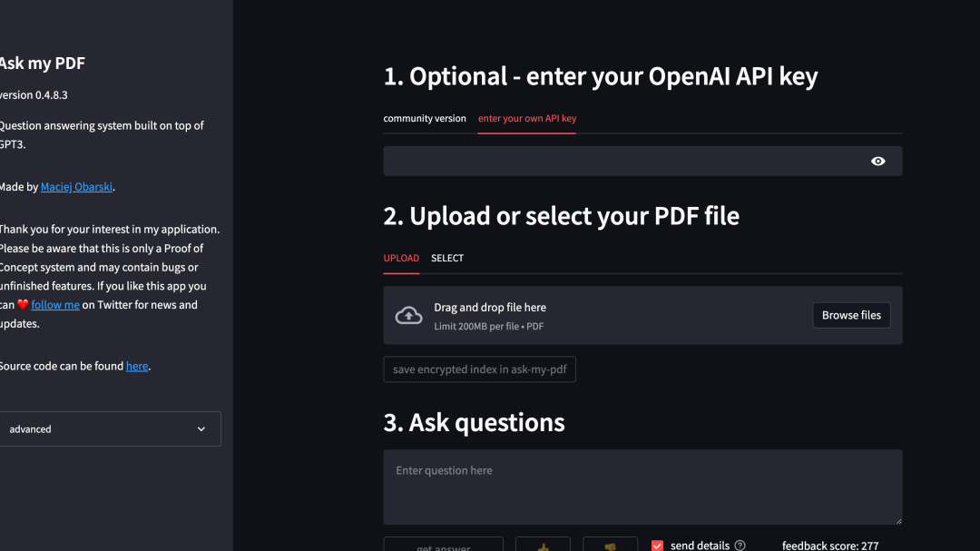Screen dimensions: 980x551
Task: Switch to the community version tab
Action: 425,118
